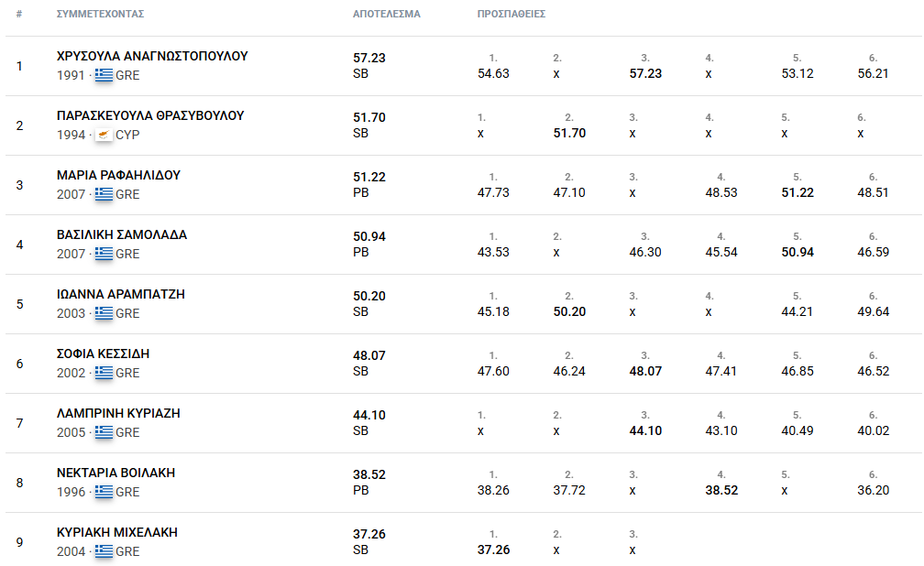
Task: Click the ΑΠΟΤΕΛΕΣΜΑ column header
Action: click(387, 14)
